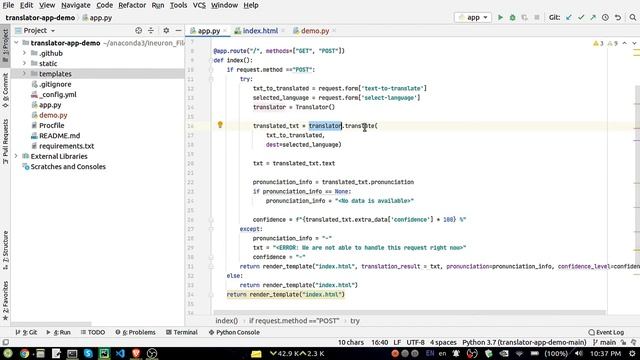Open the Event Log

(606, 332)
